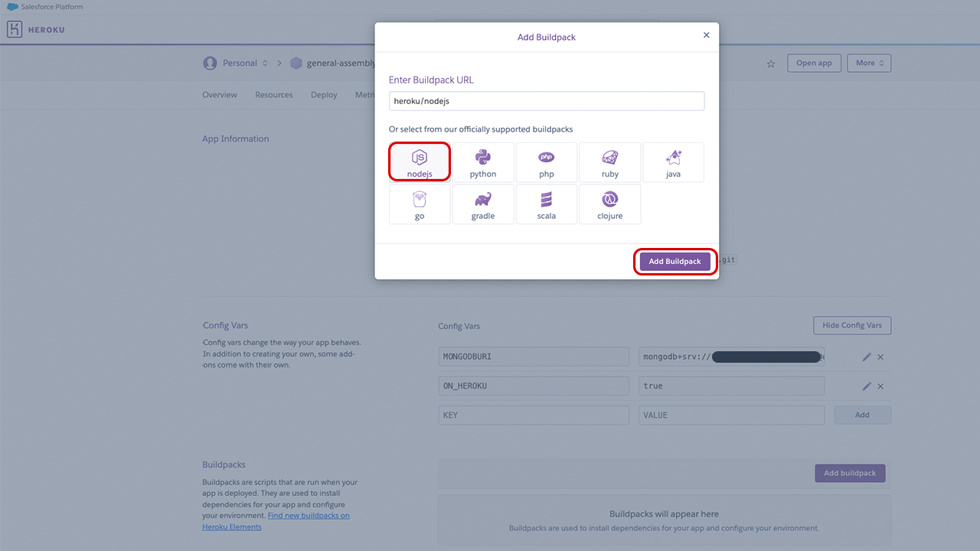Choose the scala buildpack
The height and width of the screenshot is (551, 980).
click(546, 204)
